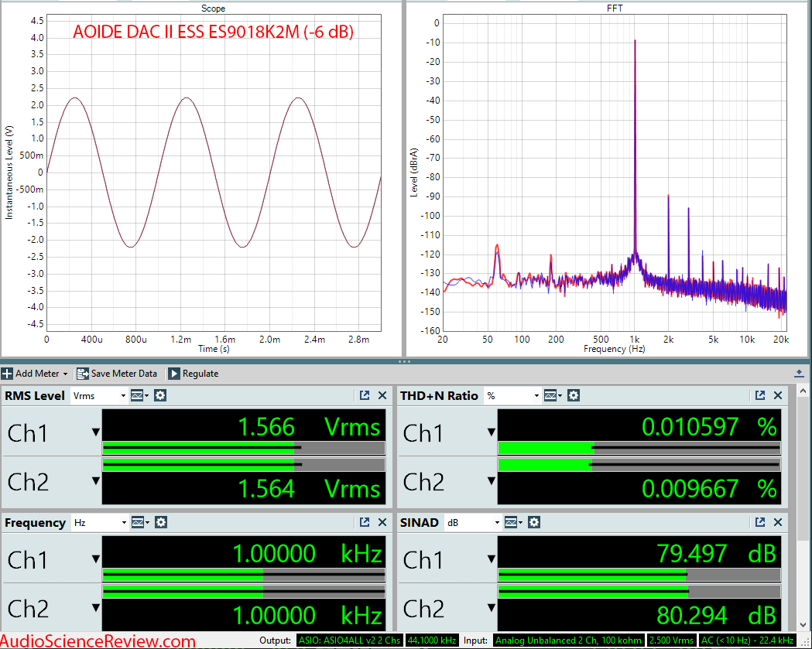
Task: Click RMS Level Ch1 bar graph
Action: [x=244, y=448]
